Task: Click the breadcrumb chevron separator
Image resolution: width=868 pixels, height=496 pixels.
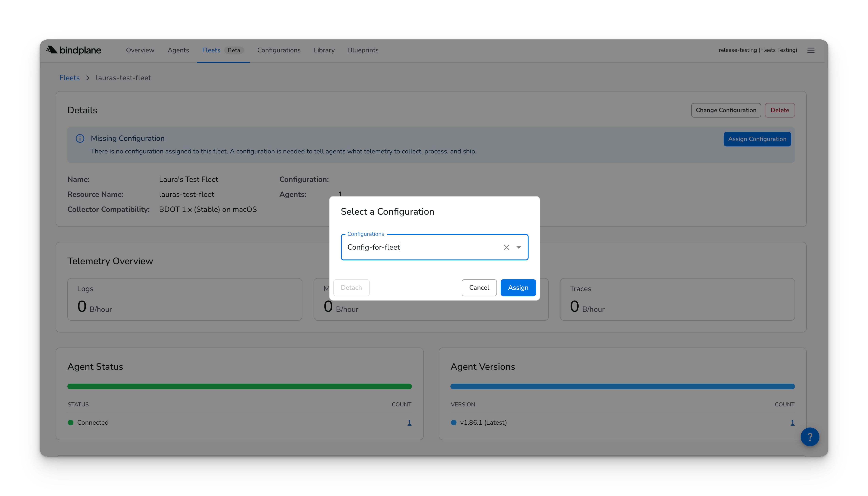Action: pyautogui.click(x=88, y=78)
